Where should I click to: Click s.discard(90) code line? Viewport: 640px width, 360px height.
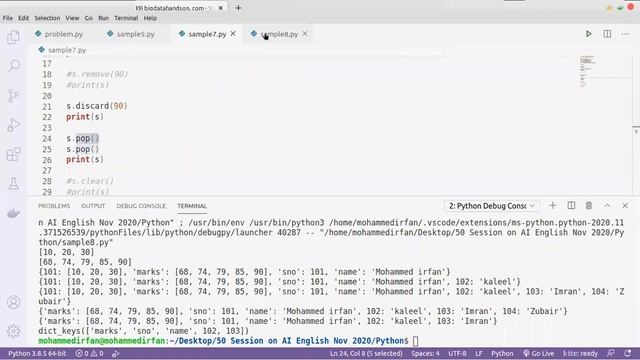click(x=97, y=106)
